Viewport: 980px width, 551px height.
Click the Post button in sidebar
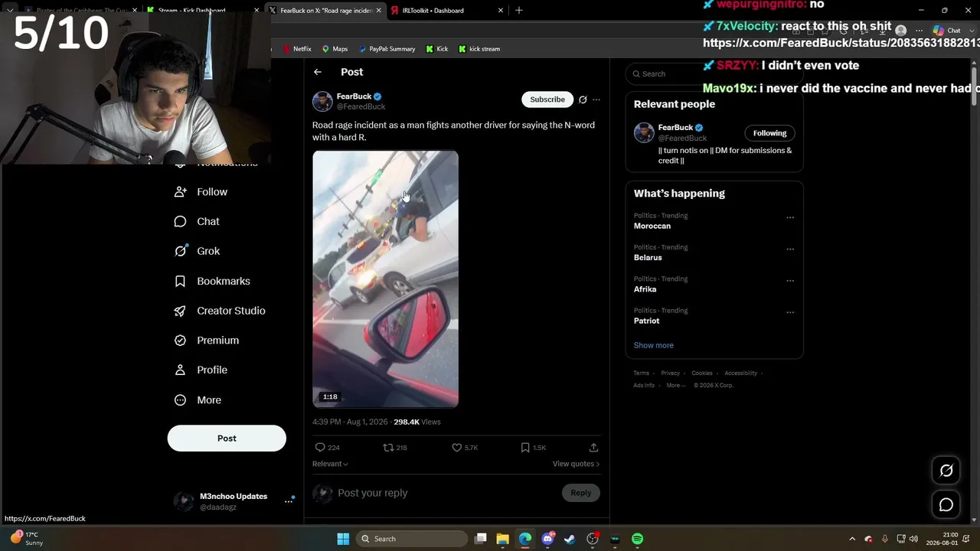tap(227, 439)
